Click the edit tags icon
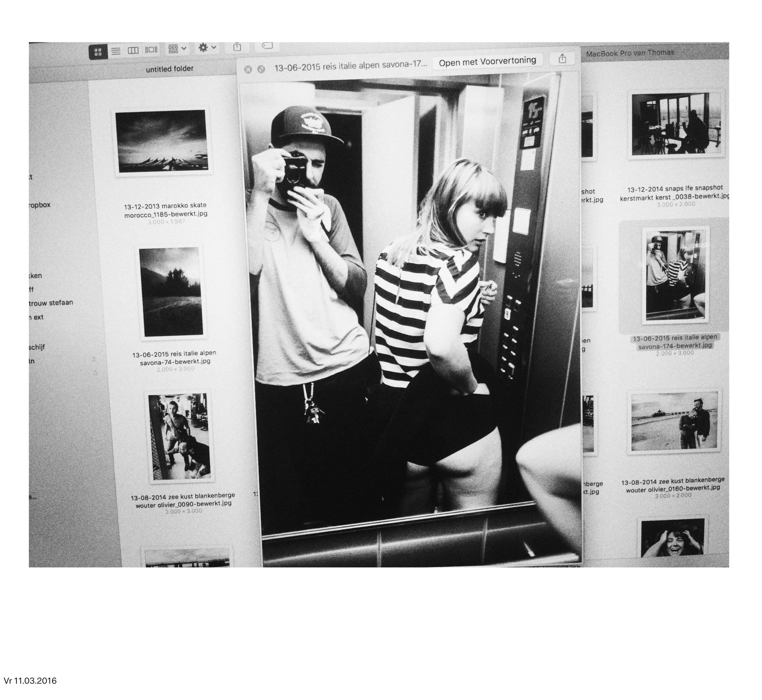This screenshot has height=700, width=762. pyautogui.click(x=267, y=45)
